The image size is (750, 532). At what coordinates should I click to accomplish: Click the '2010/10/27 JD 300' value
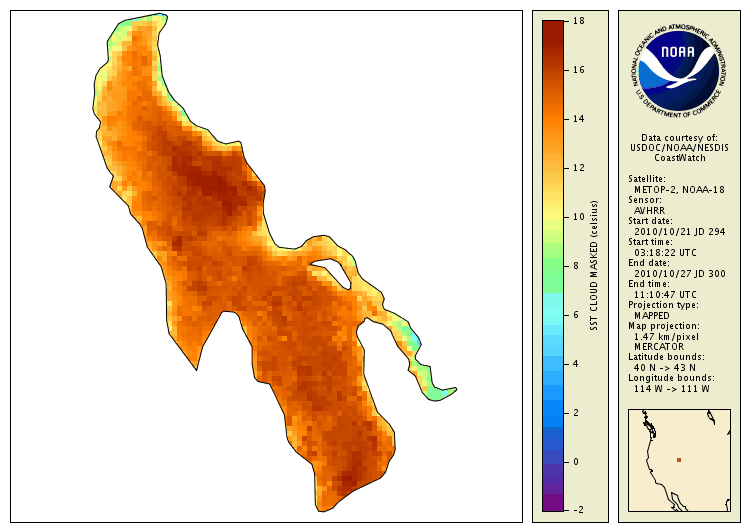[680, 274]
